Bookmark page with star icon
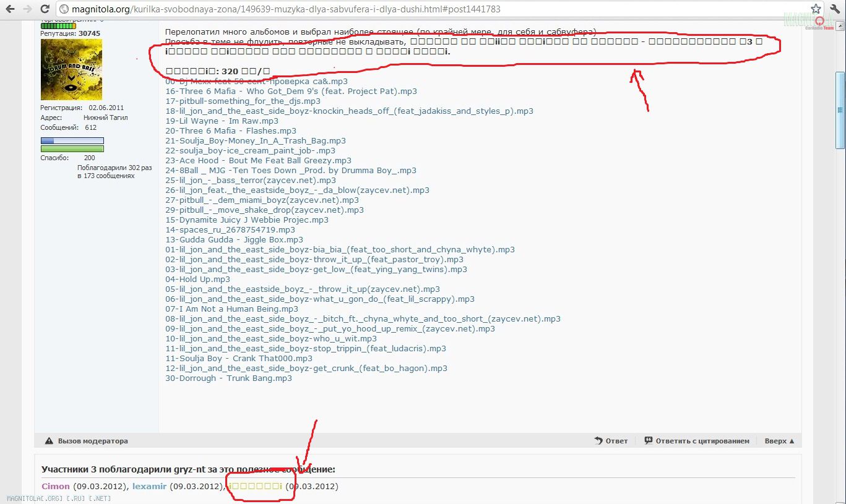Viewport: 846px width, 504px height. [x=816, y=9]
